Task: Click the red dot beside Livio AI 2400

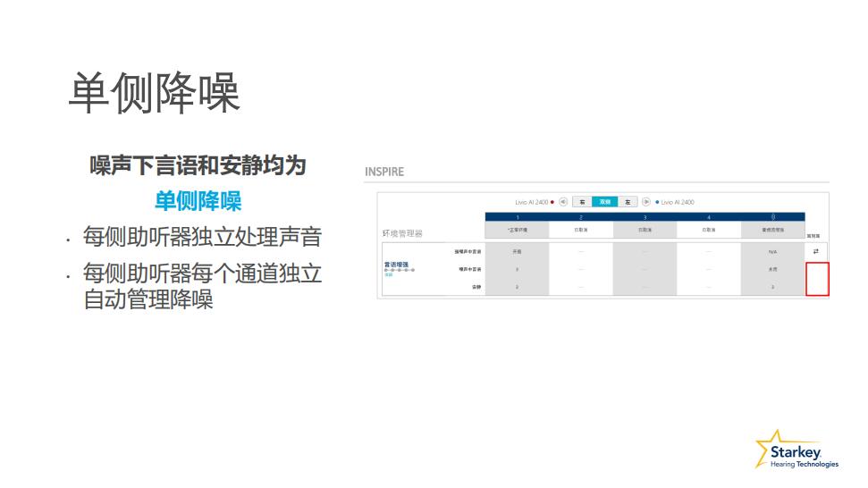Action: [552, 202]
